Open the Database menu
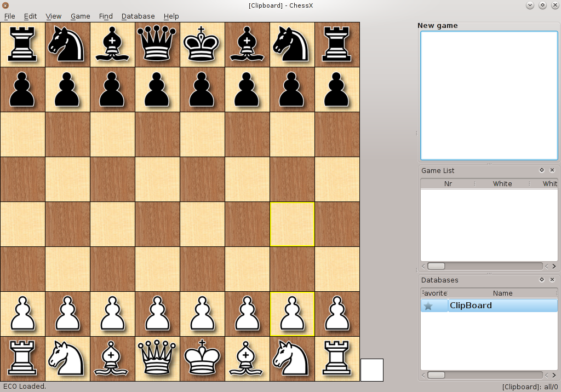 click(x=138, y=16)
